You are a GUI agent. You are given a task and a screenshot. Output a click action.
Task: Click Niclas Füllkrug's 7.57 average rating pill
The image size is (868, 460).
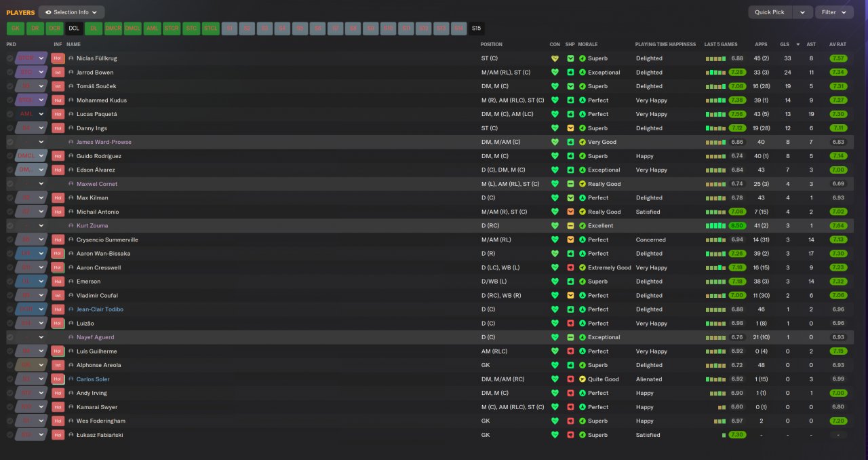tap(838, 58)
